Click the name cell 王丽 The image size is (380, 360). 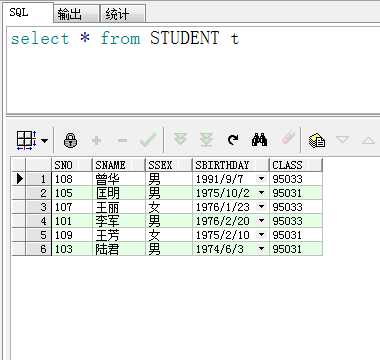[x=118, y=207]
